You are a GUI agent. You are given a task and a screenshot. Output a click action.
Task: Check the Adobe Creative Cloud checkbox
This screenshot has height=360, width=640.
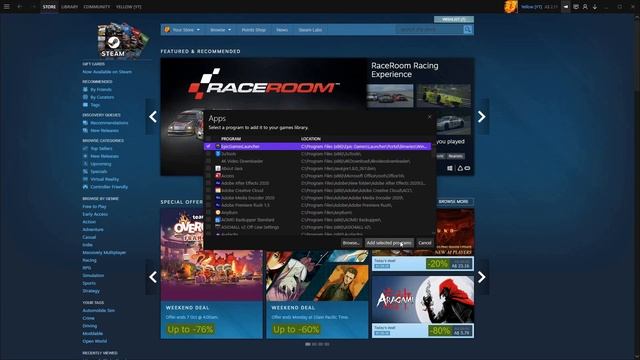click(209, 191)
